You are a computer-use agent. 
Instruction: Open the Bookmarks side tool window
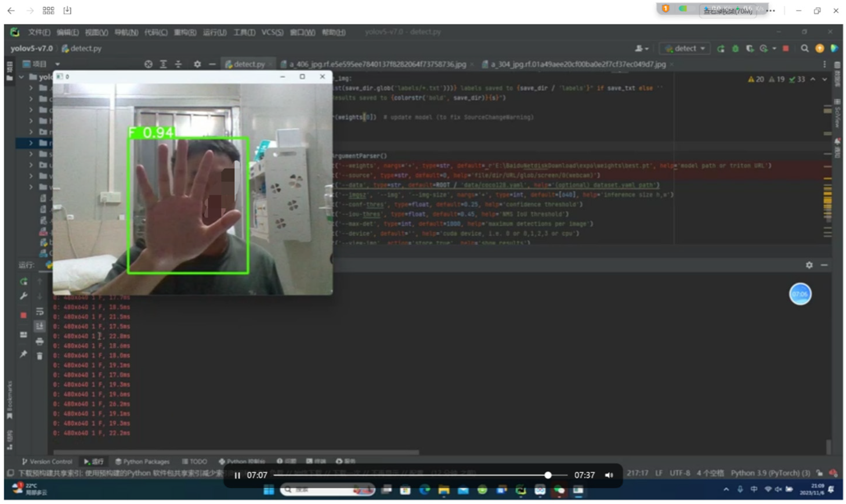click(10, 400)
